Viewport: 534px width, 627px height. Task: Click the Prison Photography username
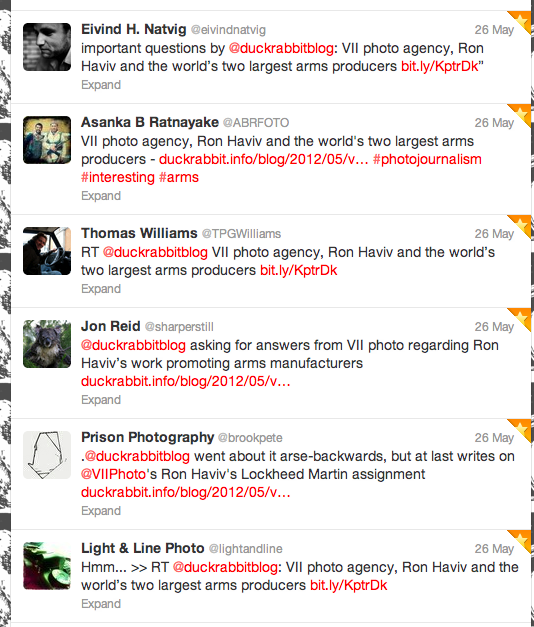[148, 437]
